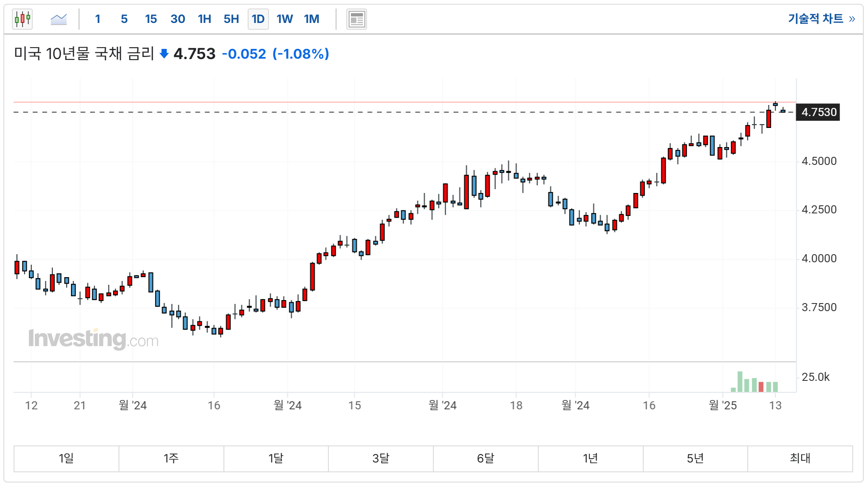This screenshot has height=485, width=868.
Task: Select the candlestick chart type icon
Action: click(23, 19)
